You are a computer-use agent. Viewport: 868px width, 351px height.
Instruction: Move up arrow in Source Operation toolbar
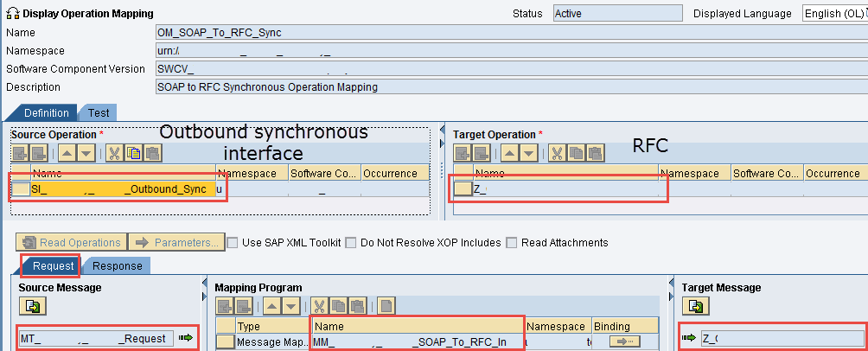pyautogui.click(x=68, y=153)
